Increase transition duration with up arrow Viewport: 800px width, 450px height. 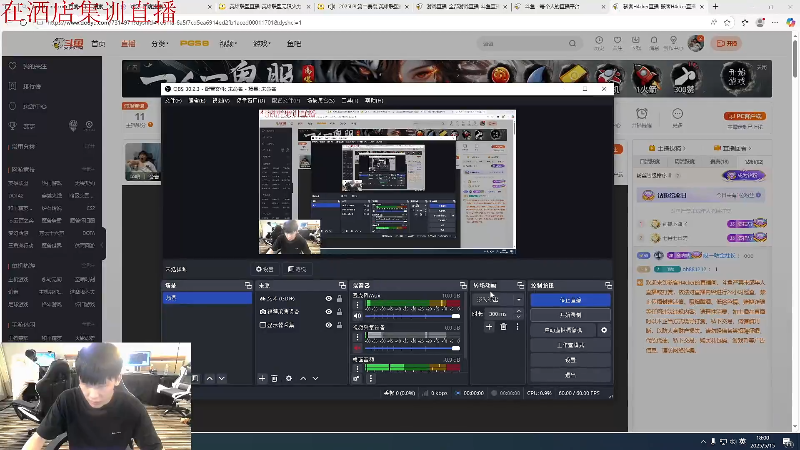519,311
